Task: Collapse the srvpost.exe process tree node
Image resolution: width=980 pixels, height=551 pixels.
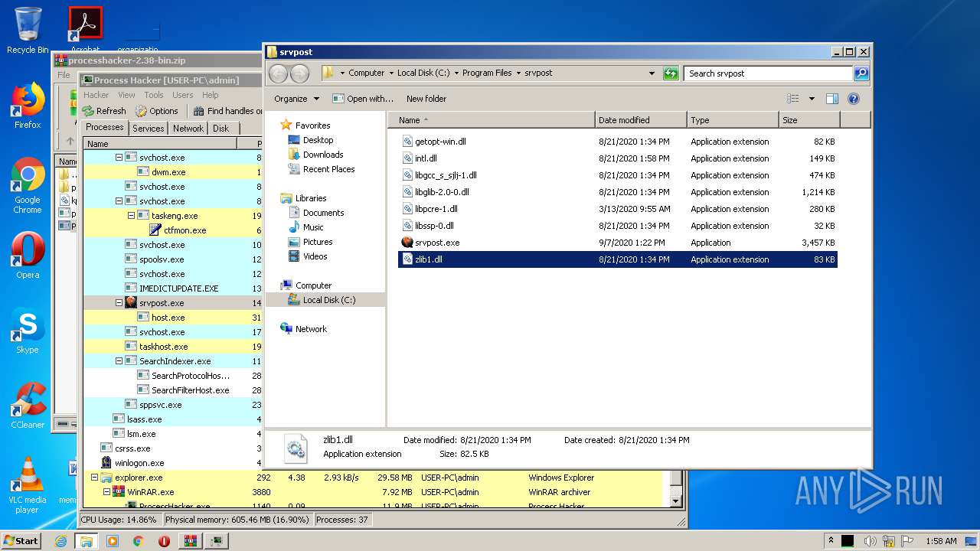Action: (x=119, y=303)
